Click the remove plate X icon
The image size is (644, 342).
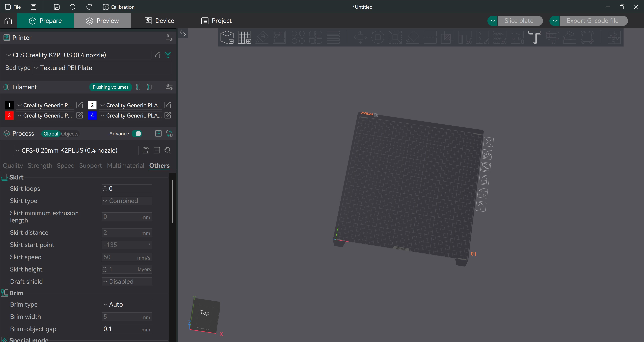[x=488, y=142]
